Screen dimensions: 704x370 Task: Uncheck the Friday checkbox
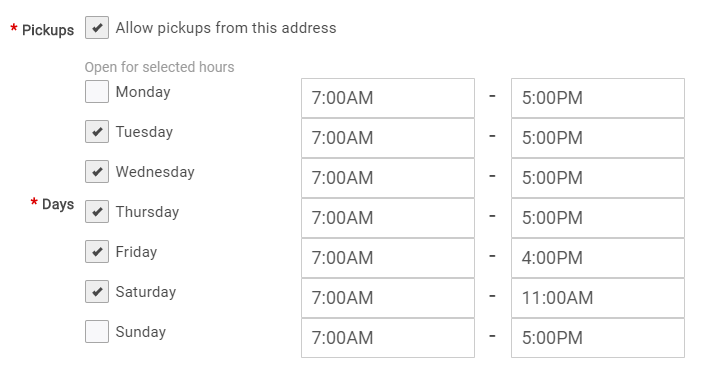(x=97, y=251)
